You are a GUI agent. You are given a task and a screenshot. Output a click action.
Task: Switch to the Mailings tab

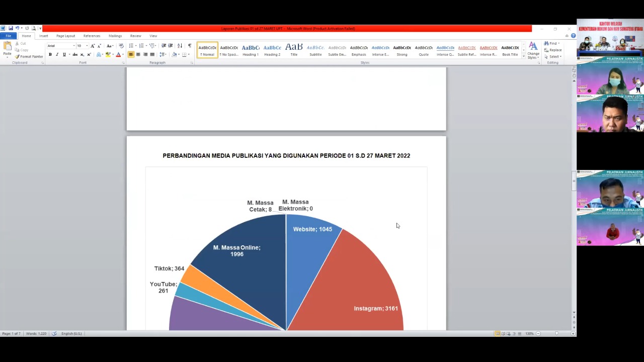115,36
